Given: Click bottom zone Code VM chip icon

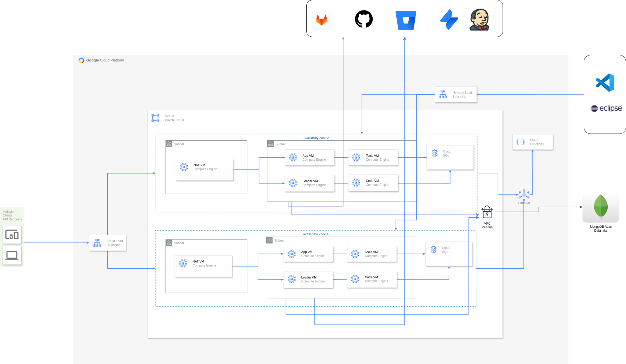Looking at the screenshot, I should point(355,279).
